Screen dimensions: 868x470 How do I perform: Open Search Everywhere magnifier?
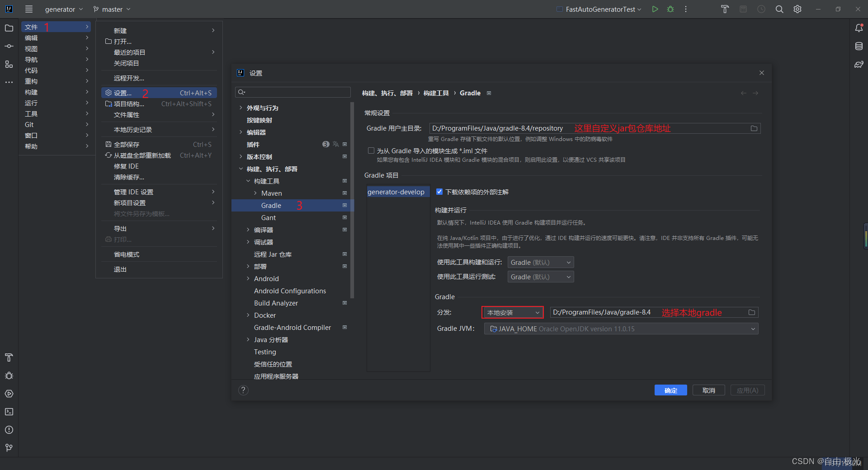point(779,9)
